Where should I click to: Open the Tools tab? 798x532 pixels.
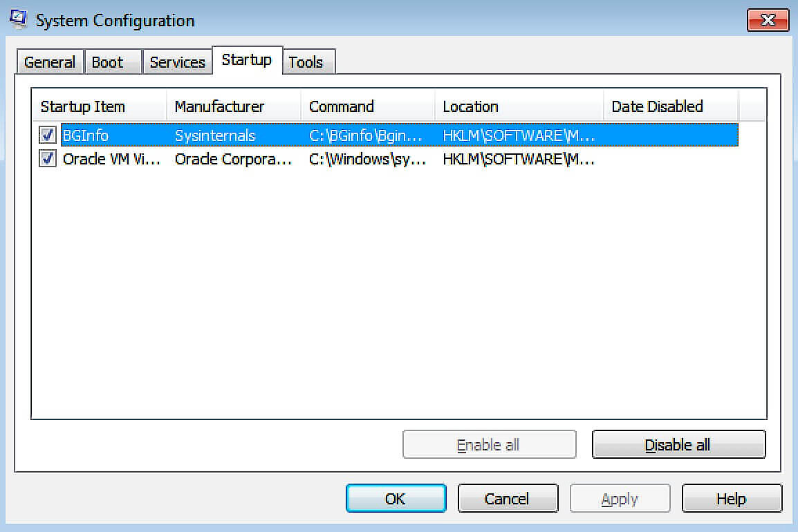pos(308,62)
